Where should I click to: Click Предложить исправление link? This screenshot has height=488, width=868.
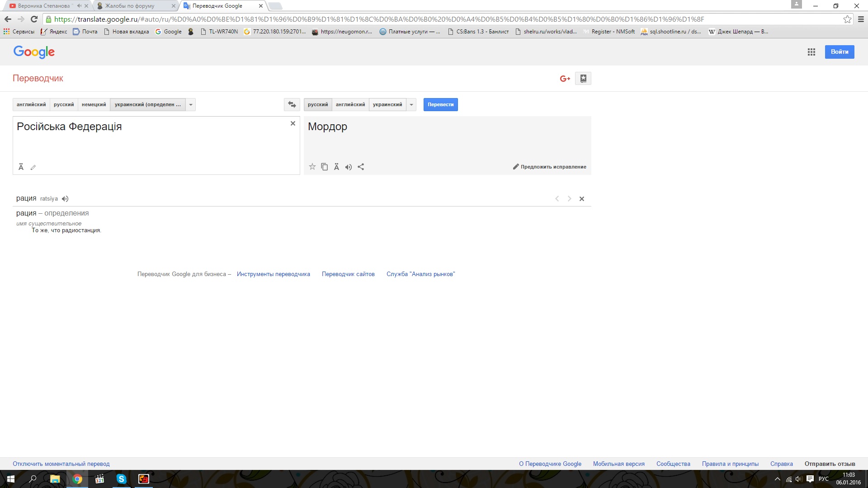pyautogui.click(x=550, y=167)
